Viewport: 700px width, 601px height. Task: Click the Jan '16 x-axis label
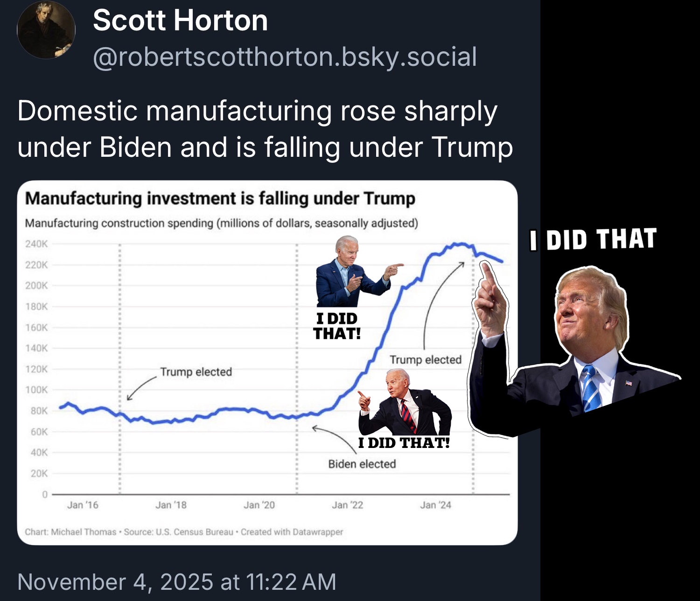[x=83, y=505]
